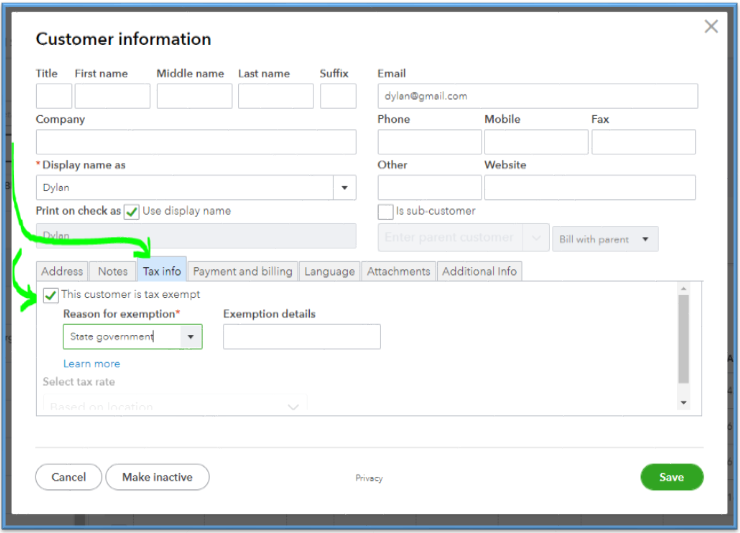Open the Privacy link
Viewport: 740px width, 533px height.
(x=369, y=478)
